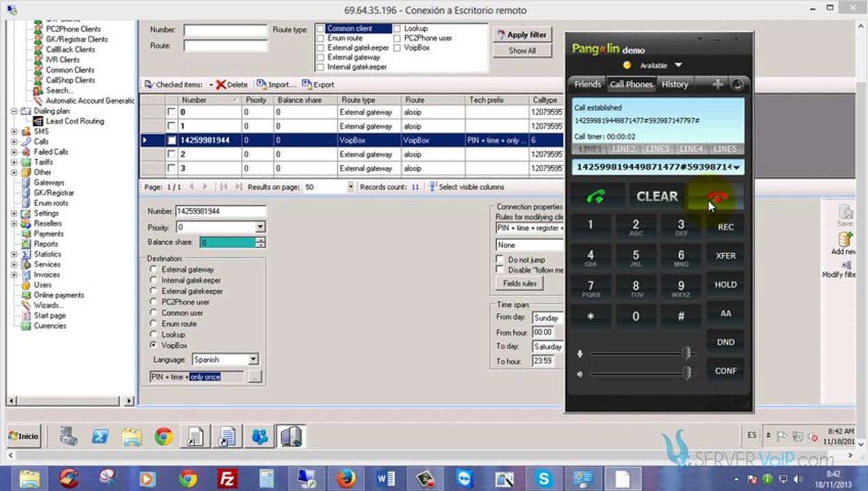Open the Checked items dropdown arrow
Screen dimensions: 868x491
pos(211,85)
